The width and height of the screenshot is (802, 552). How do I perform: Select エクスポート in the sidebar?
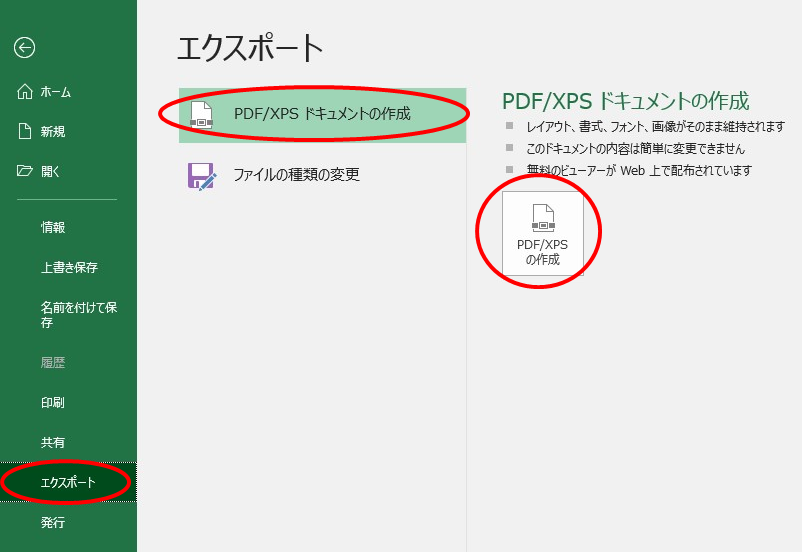69,482
